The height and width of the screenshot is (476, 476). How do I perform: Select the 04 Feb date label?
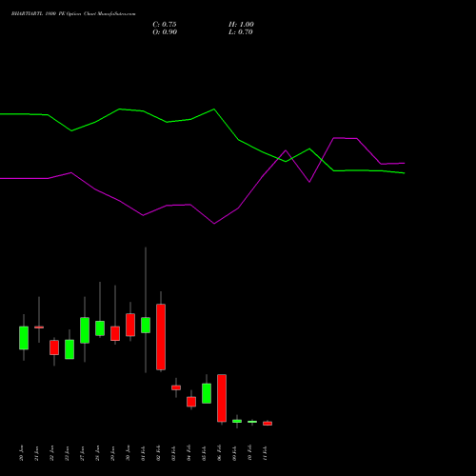coord(188,453)
